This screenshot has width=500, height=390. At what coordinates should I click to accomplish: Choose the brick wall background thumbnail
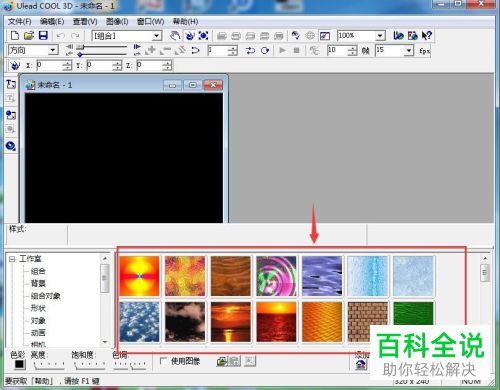click(367, 322)
